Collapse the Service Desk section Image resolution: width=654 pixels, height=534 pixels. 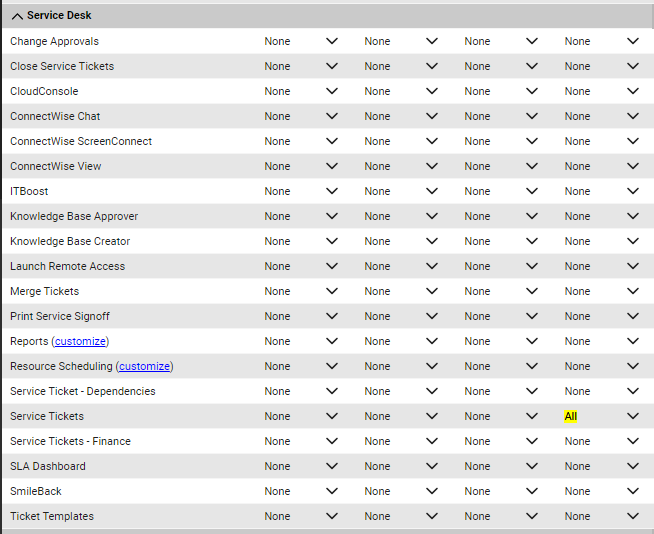(x=17, y=16)
